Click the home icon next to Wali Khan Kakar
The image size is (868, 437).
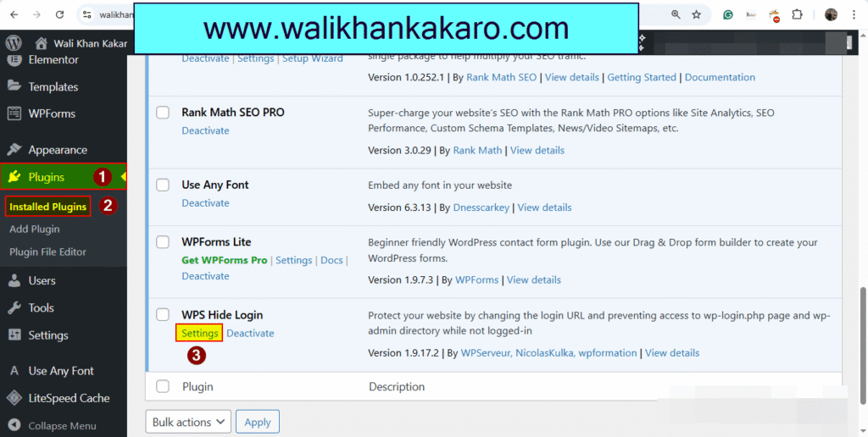41,44
